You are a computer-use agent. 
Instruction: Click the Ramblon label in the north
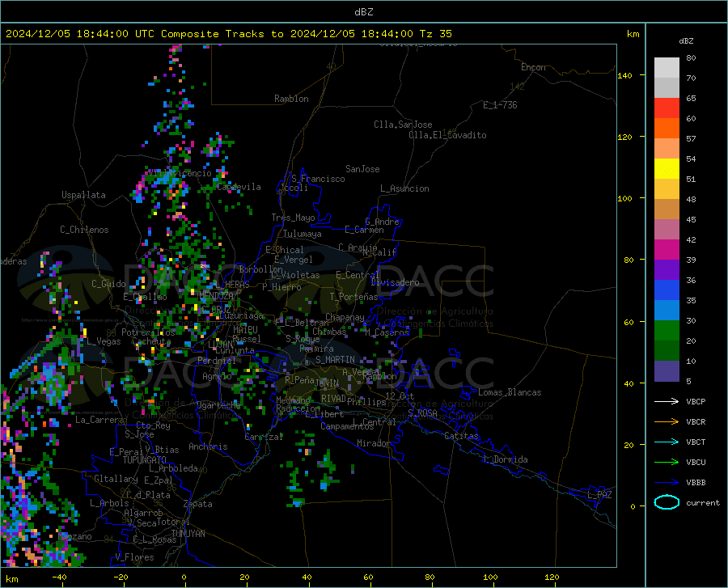coord(291,99)
